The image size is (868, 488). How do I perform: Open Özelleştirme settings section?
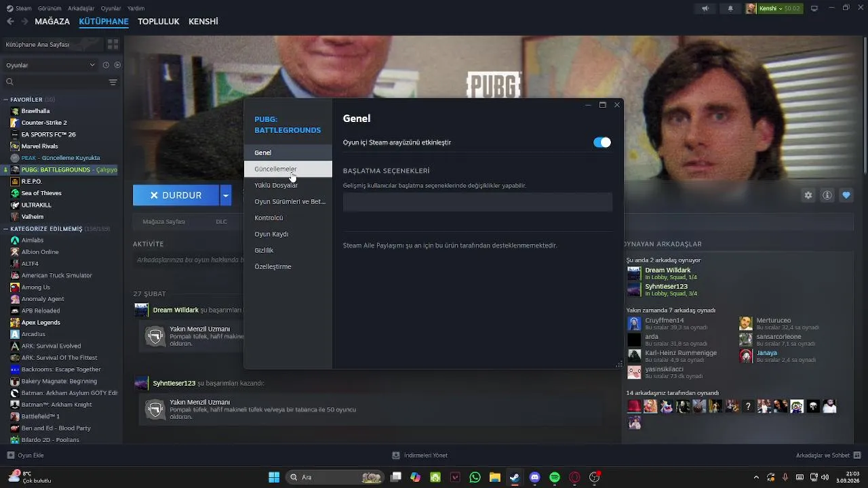288,266
